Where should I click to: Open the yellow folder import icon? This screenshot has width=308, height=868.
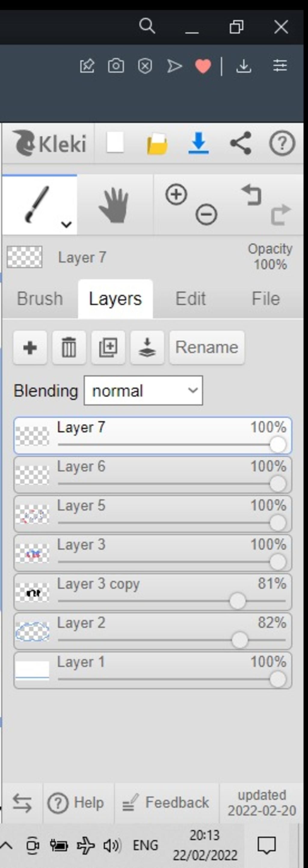pos(157,144)
